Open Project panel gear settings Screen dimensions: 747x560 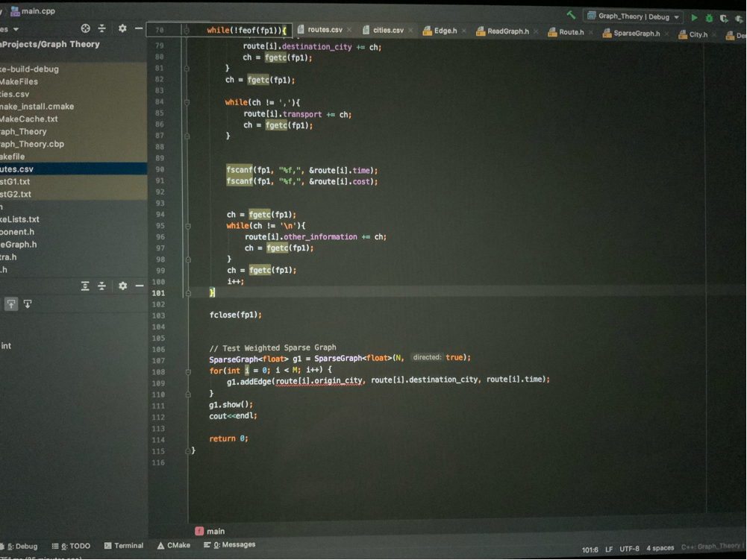pyautogui.click(x=122, y=28)
